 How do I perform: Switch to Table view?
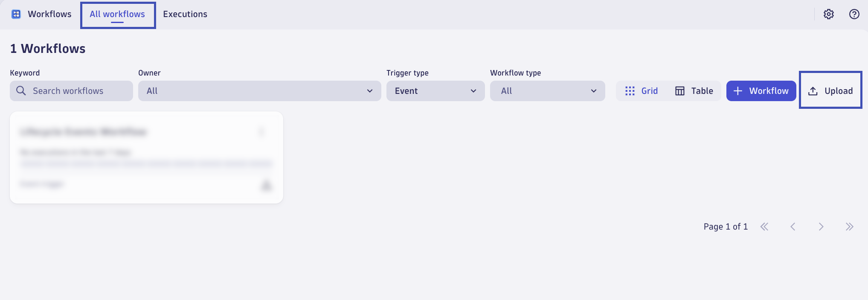click(694, 91)
